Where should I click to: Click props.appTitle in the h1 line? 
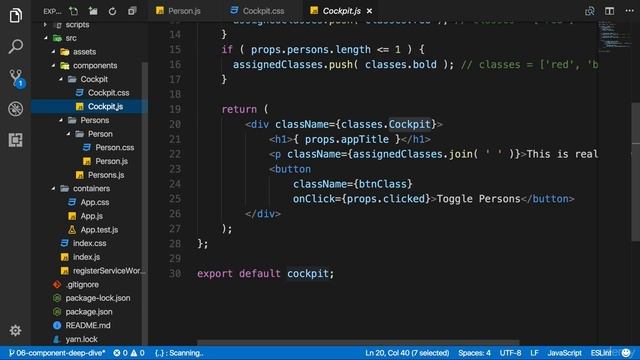coord(347,139)
